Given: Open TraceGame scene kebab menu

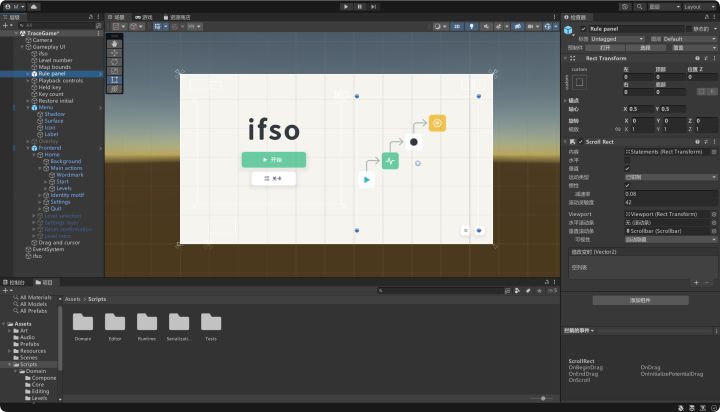Looking at the screenshot, I should (99, 33).
